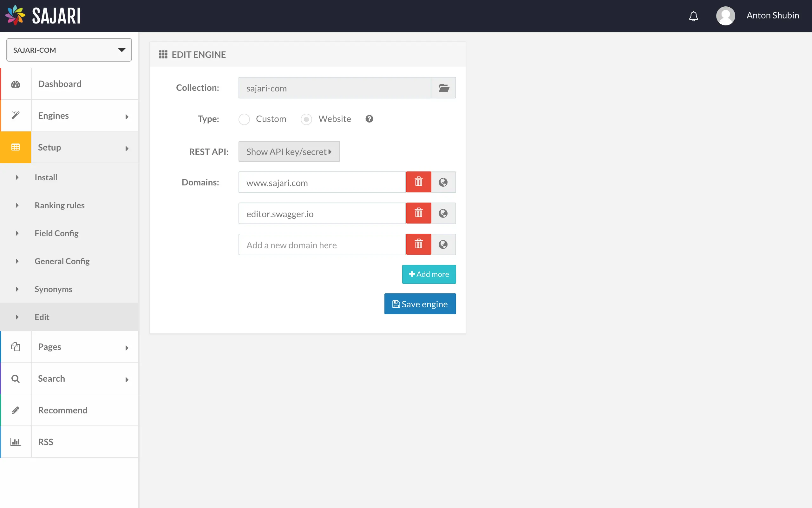Click the RSS bar chart icon

coord(16,442)
